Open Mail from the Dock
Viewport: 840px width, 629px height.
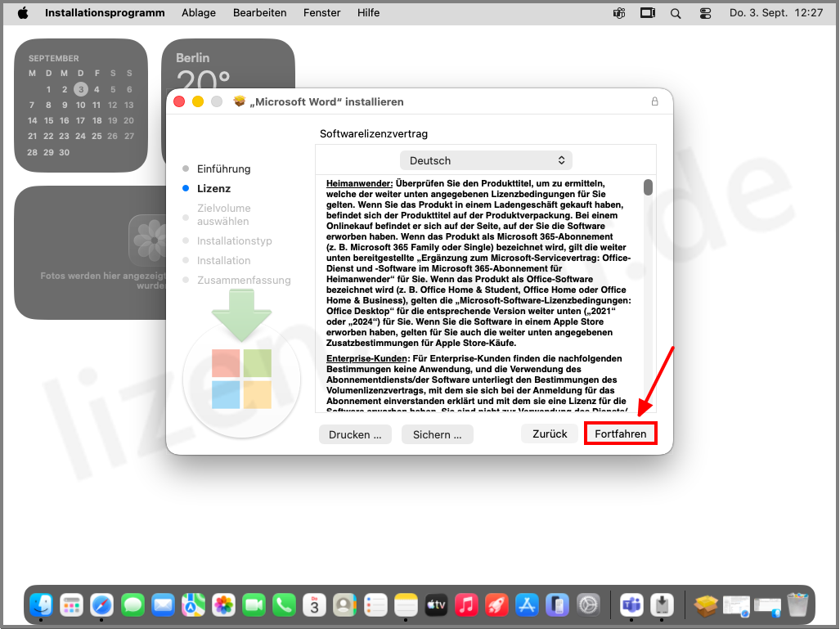pyautogui.click(x=163, y=605)
